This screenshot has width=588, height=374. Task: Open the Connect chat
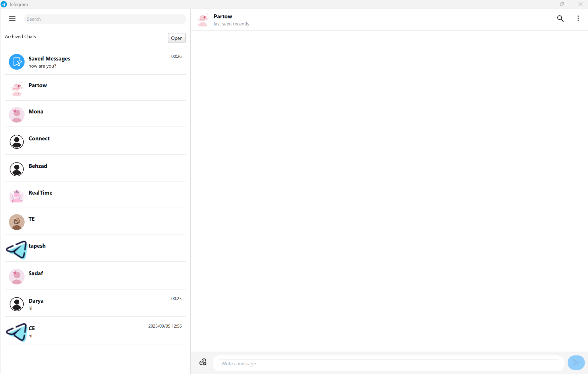(95, 141)
